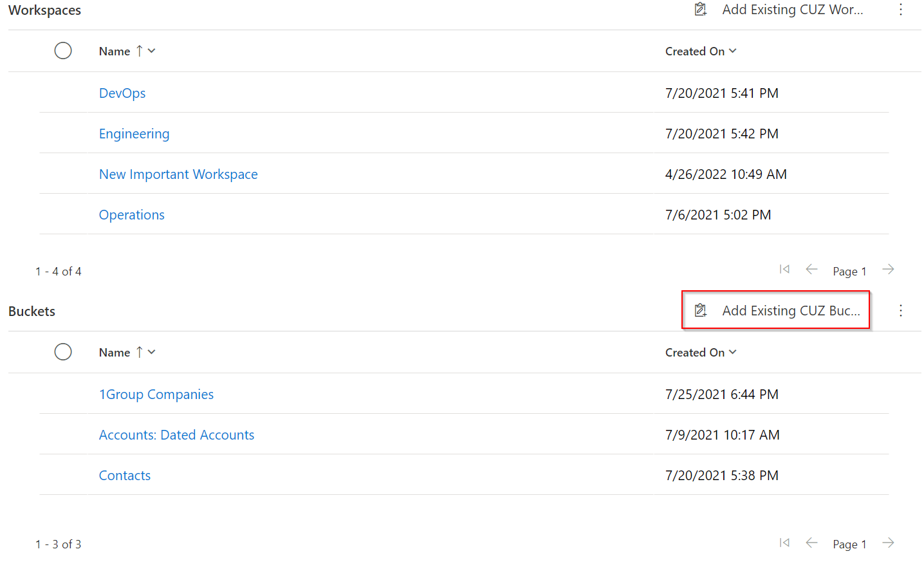
Task: Expand Name column dropdown in Workspaces grid
Action: pyautogui.click(x=152, y=51)
